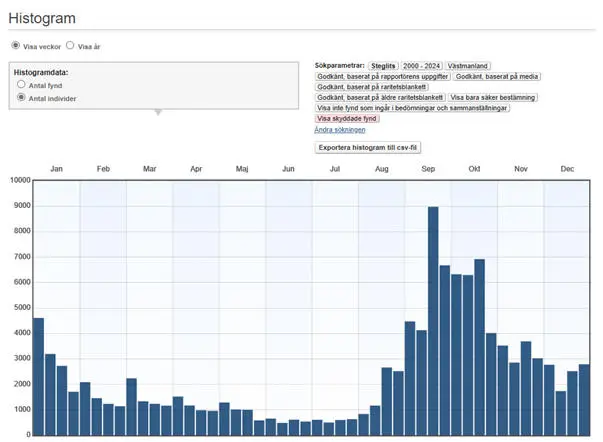
Task: Click the last bar in December
Action: point(584,399)
